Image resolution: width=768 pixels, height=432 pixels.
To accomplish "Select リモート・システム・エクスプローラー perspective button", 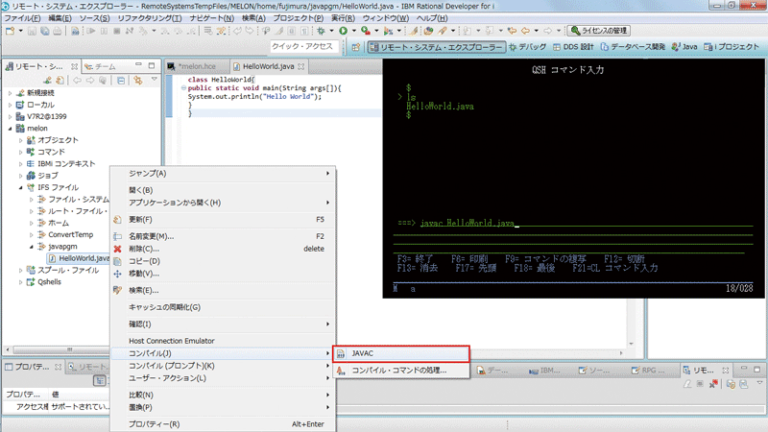I will pyautogui.click(x=438, y=47).
